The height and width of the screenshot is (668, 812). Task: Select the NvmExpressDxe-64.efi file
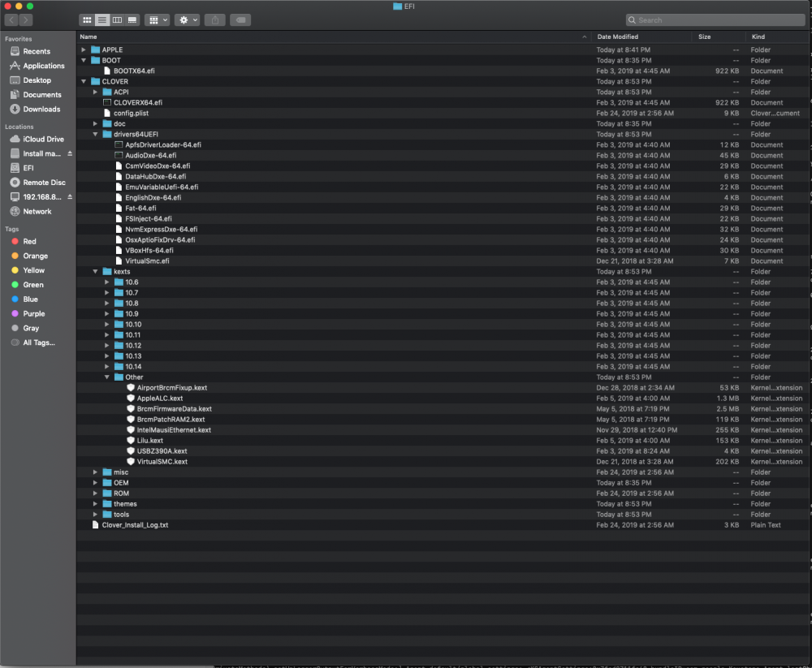click(x=161, y=230)
